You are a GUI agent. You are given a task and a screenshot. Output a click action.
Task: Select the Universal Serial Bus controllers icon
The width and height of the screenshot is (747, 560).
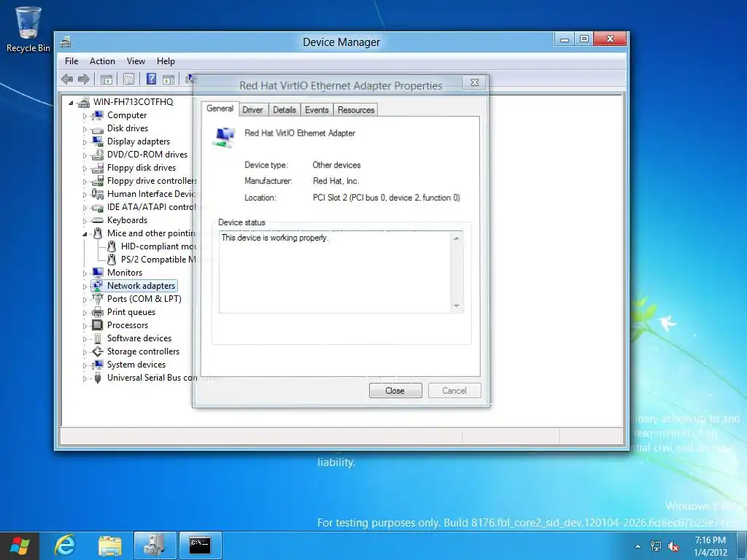pyautogui.click(x=98, y=378)
